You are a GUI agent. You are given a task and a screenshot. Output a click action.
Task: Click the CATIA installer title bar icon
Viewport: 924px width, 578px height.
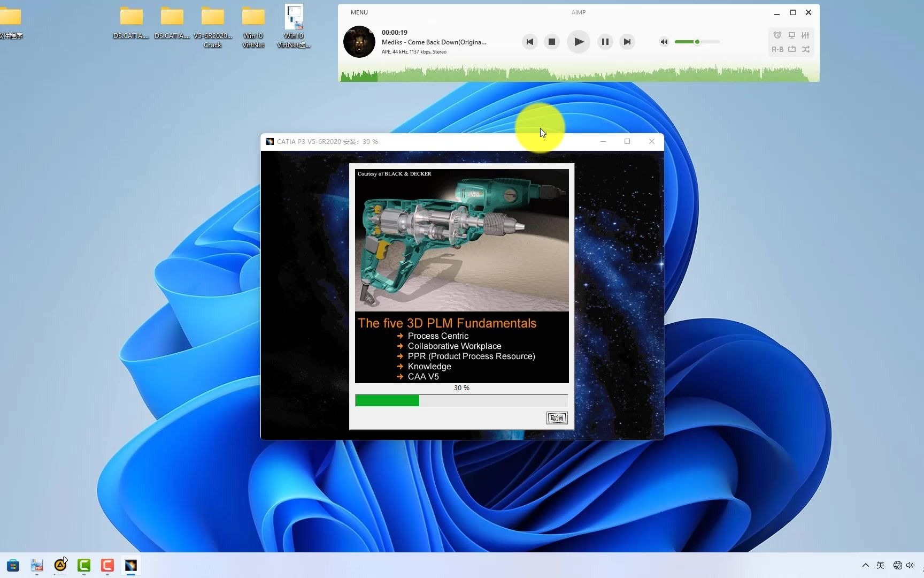click(x=269, y=142)
